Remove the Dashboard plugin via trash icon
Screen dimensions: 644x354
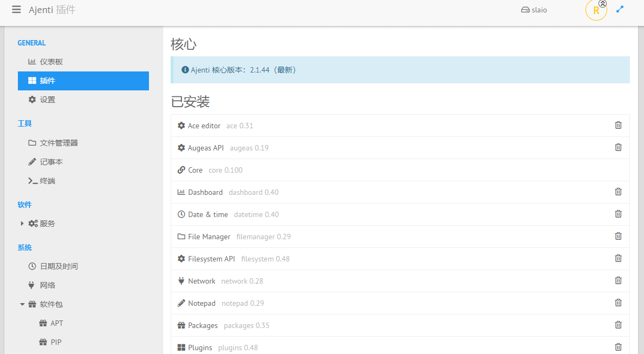(618, 192)
